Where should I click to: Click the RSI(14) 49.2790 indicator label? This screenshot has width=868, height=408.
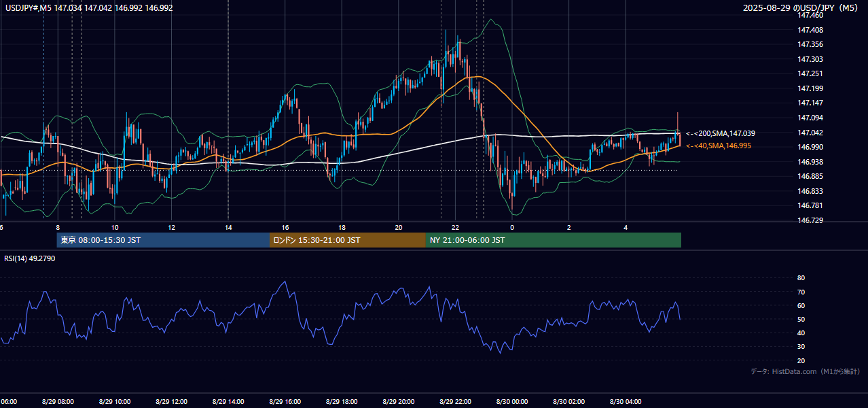click(x=30, y=258)
